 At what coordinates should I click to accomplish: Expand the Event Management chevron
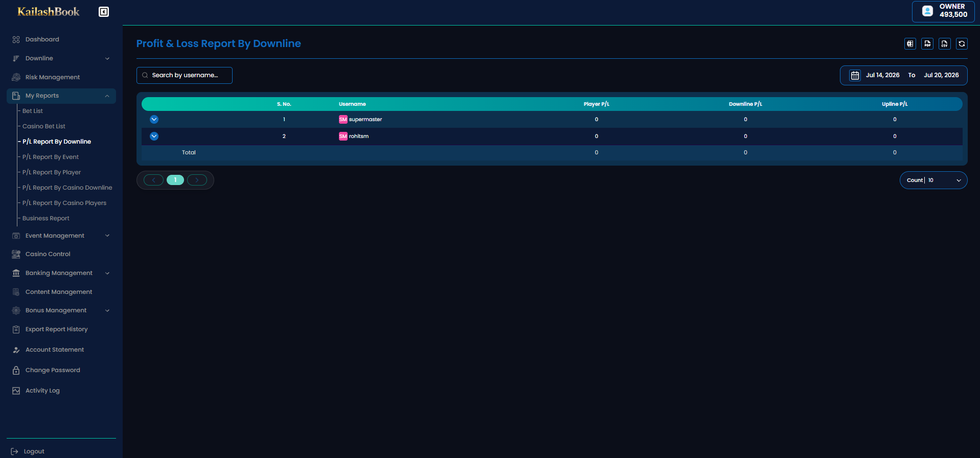point(107,236)
